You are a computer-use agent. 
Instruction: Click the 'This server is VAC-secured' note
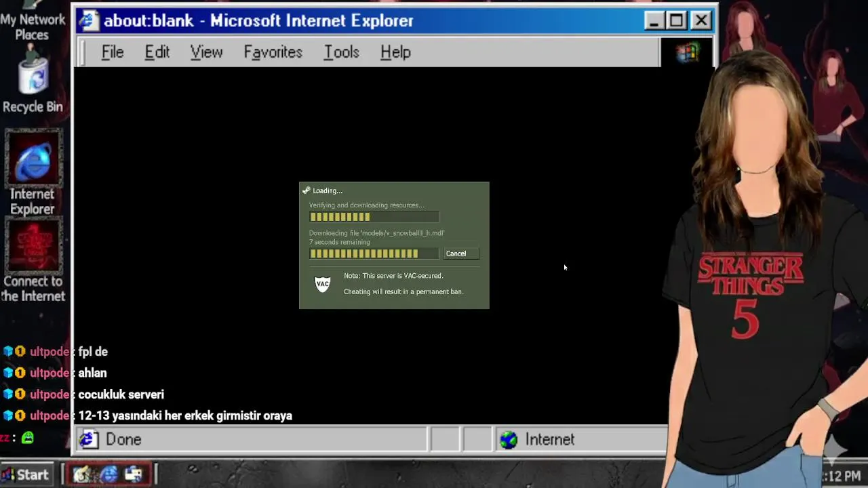(x=393, y=276)
